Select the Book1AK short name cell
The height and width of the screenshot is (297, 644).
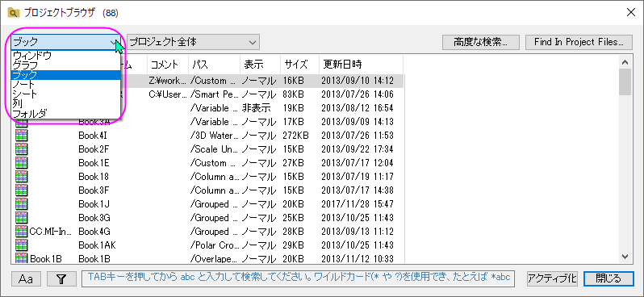click(x=97, y=245)
